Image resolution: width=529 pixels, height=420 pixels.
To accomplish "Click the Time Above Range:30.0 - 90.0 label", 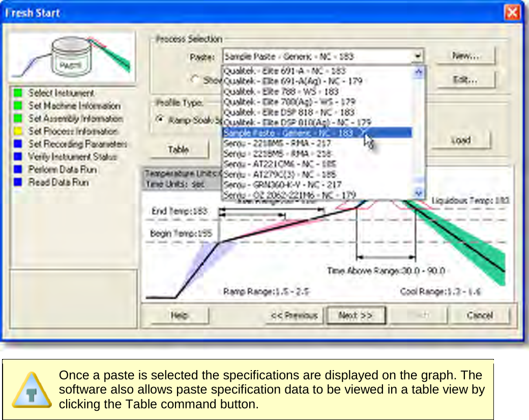I will click(386, 271).
